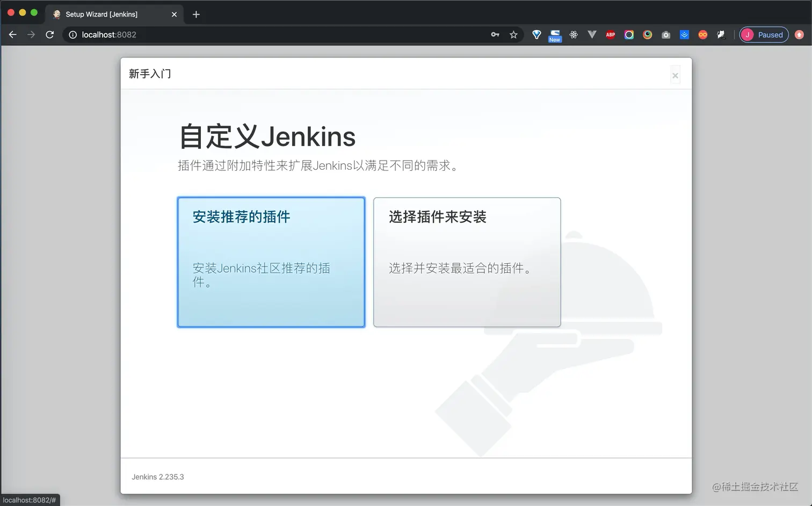This screenshot has width=812, height=506.
Task: Open the colorful circle extension
Action: pos(648,35)
